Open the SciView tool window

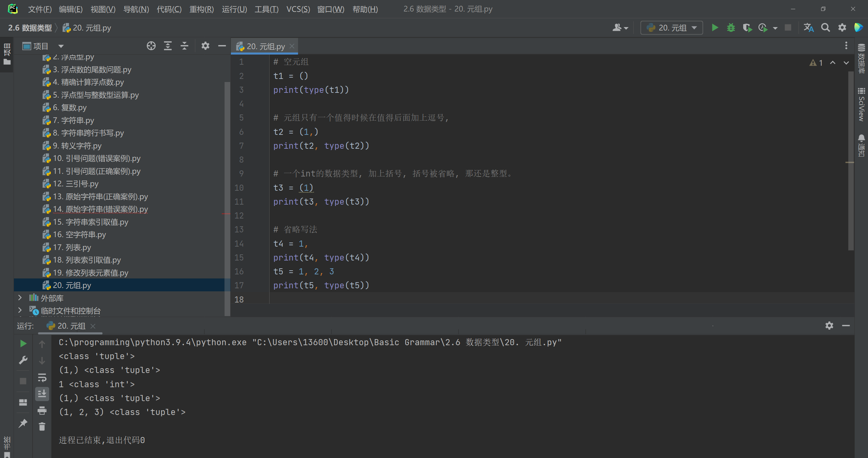(x=861, y=104)
